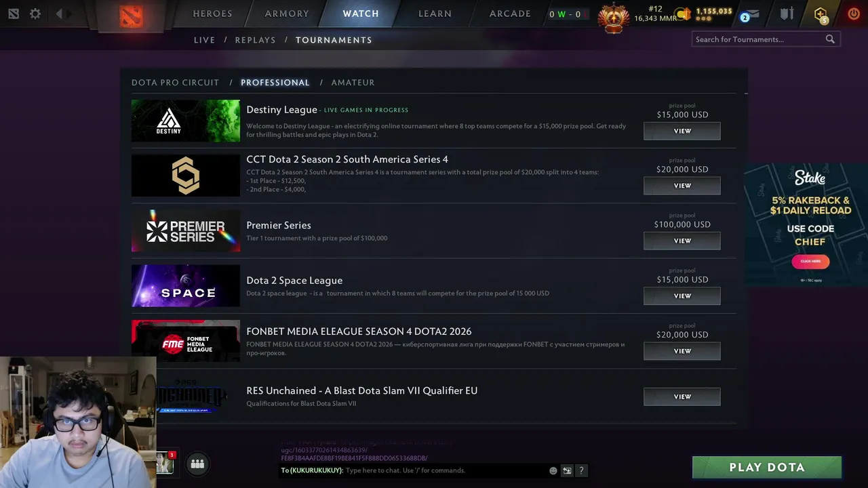Screen dimensions: 868x488
Task: Click the $100,000 USD prize pool
Action: click(x=682, y=224)
